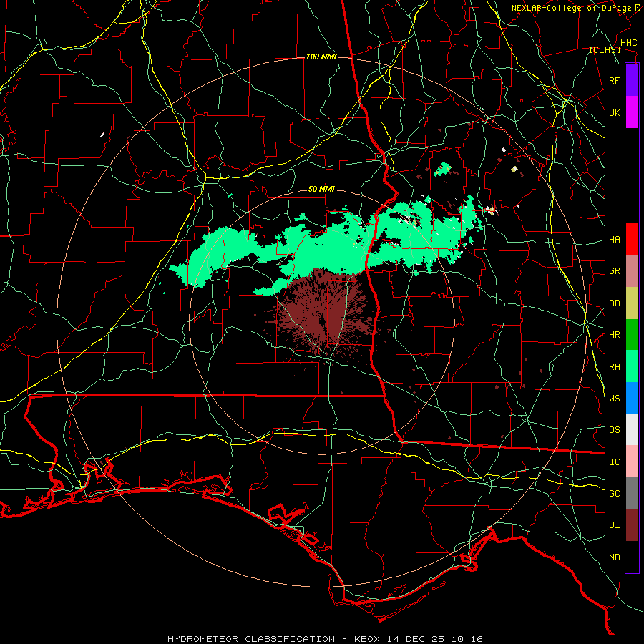Click the red HA legend swatch
The image size is (644, 644).
coord(632,239)
